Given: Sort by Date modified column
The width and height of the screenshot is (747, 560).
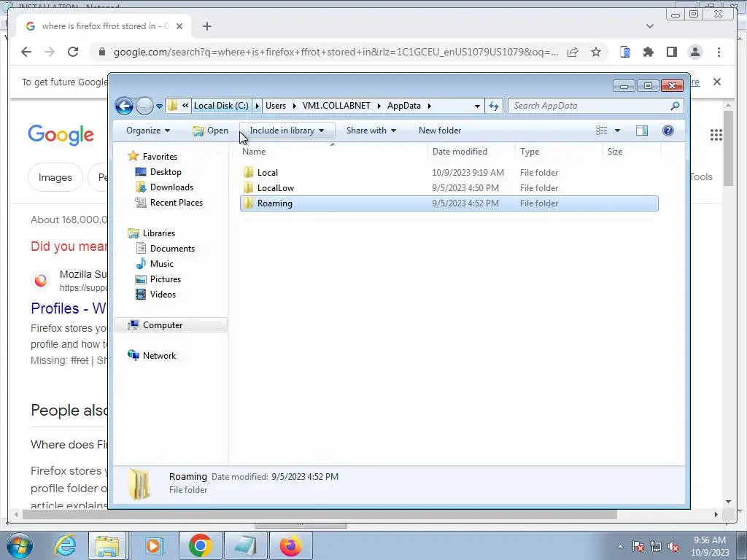Looking at the screenshot, I should [471, 152].
